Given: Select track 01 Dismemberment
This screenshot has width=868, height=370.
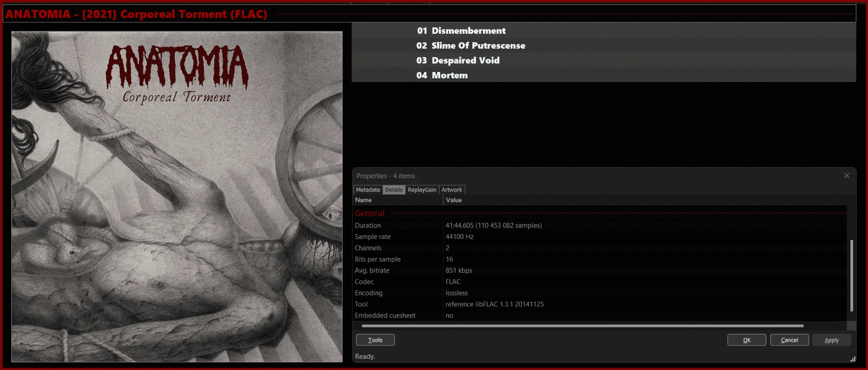Looking at the screenshot, I should click(604, 31).
